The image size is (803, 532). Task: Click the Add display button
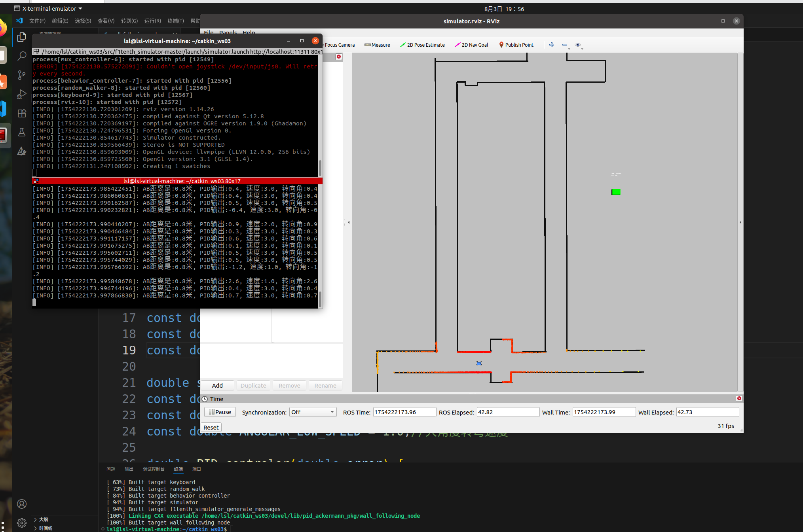[x=217, y=385]
